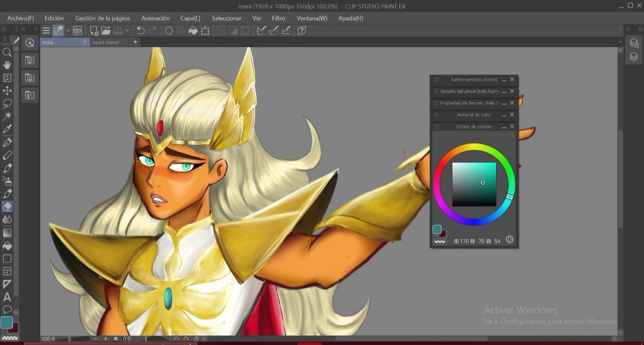Select the Frame border tool
Screen dimensions: 644x345
(7, 271)
